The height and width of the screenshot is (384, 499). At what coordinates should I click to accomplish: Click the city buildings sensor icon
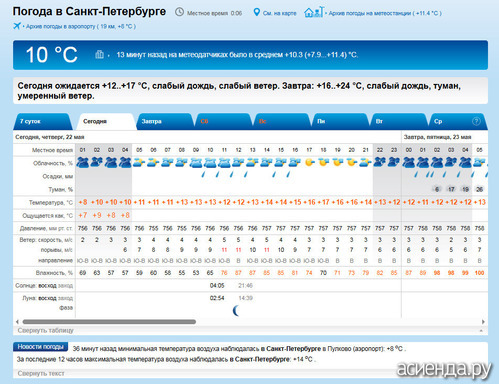click(x=99, y=54)
